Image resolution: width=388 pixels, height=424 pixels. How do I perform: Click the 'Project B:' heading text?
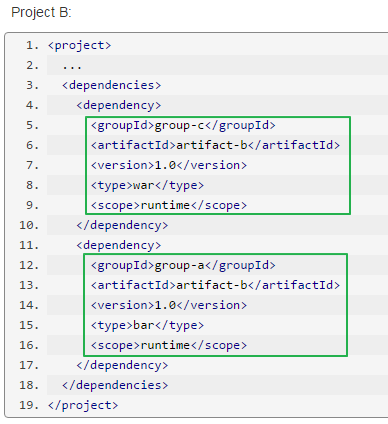pos(41,12)
